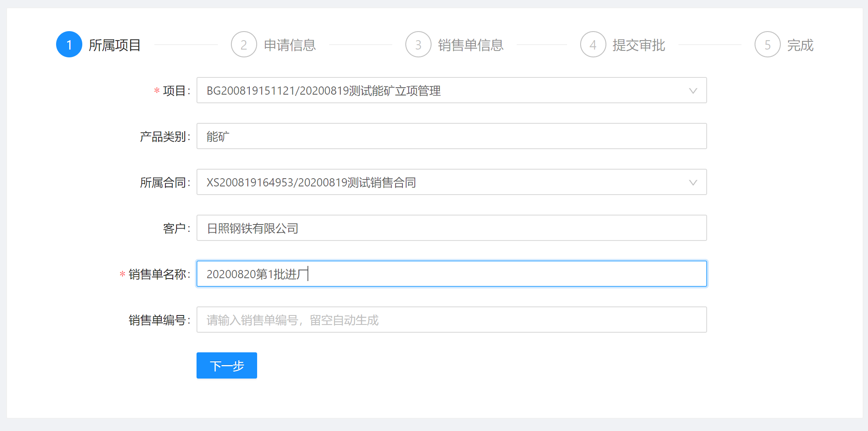Click the 销售单编号 input field
The image size is (868, 431).
coord(452,320)
